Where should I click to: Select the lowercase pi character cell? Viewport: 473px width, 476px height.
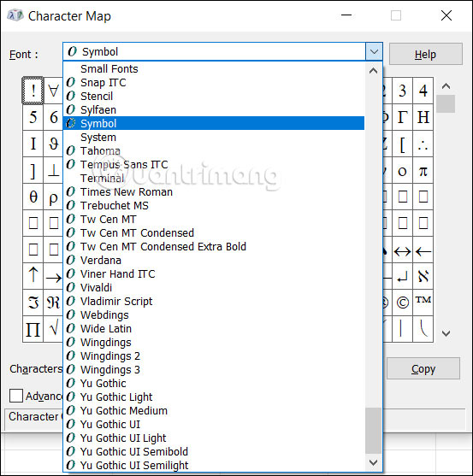(423, 170)
